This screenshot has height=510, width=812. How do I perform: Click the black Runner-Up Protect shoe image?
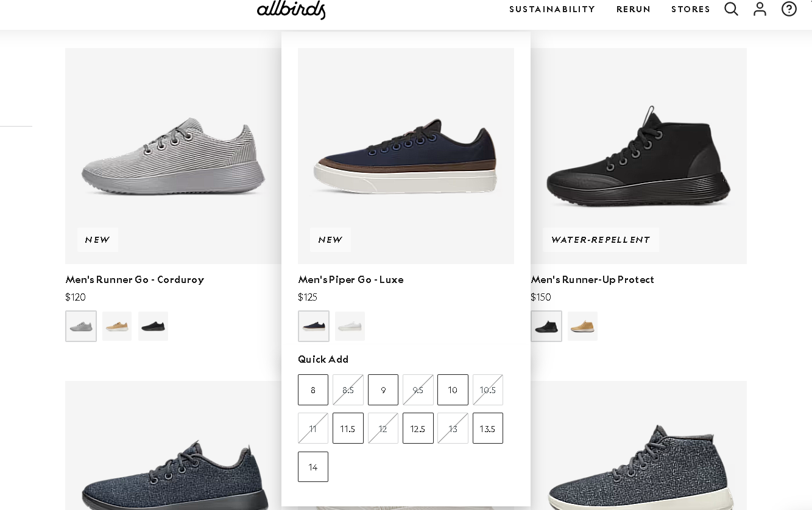pyautogui.click(x=638, y=156)
